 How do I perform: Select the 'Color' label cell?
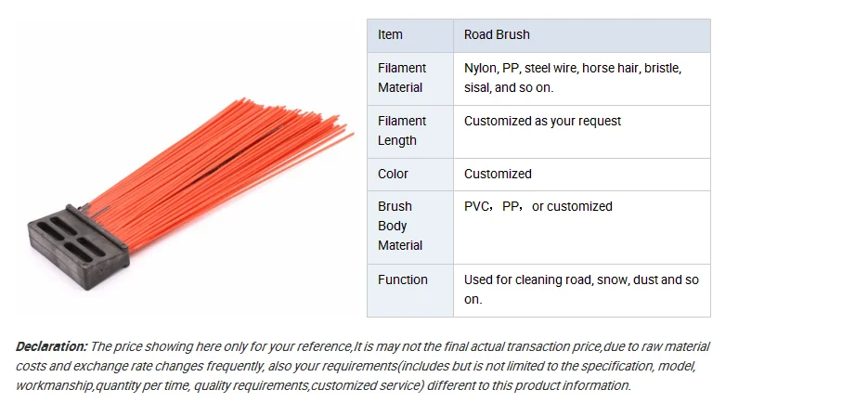(393, 174)
